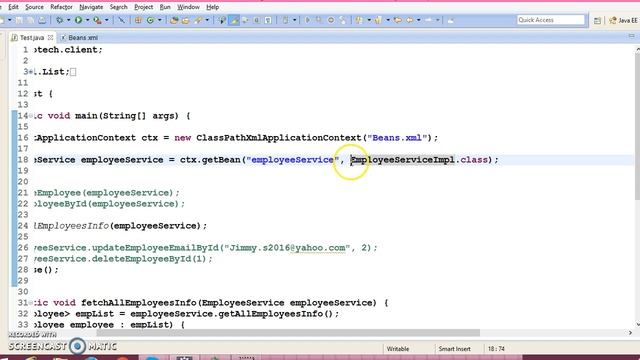
Task: Click the Last Edit Location icon
Action: (x=398, y=20)
